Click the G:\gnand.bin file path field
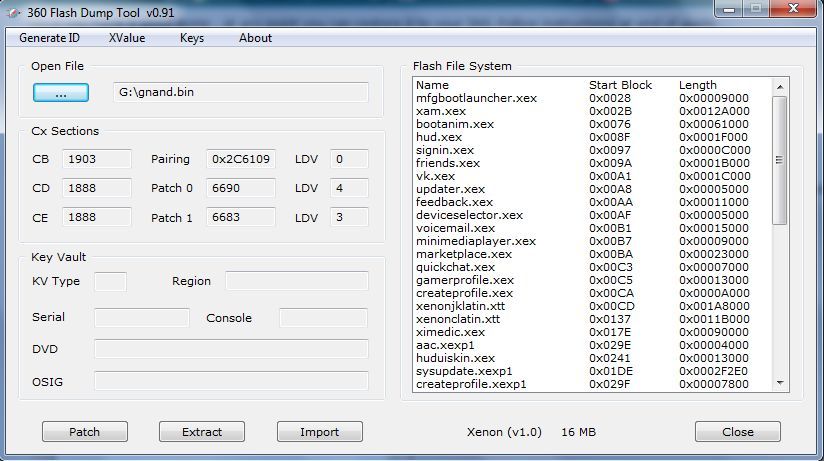 241,93
